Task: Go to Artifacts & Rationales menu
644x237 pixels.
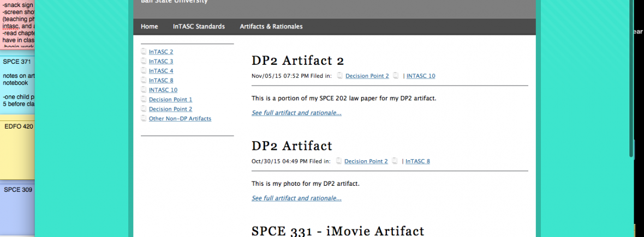Action: (271, 26)
